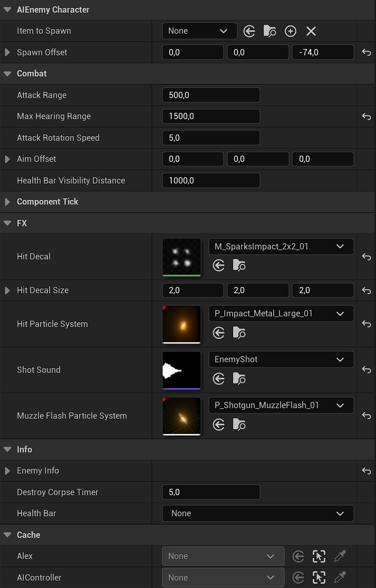Edit the first Spawn Offset value field
Screen dimensions: 376x588
click(192, 53)
